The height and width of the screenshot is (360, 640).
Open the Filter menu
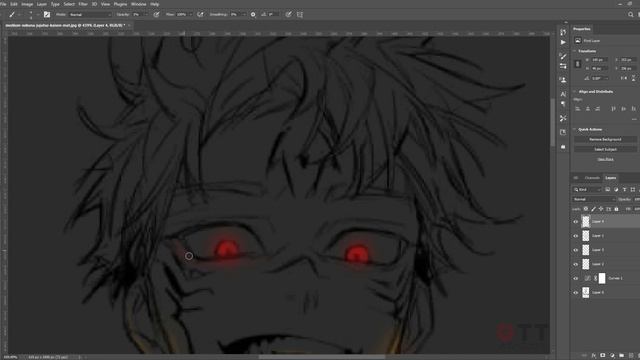pos(83,4)
